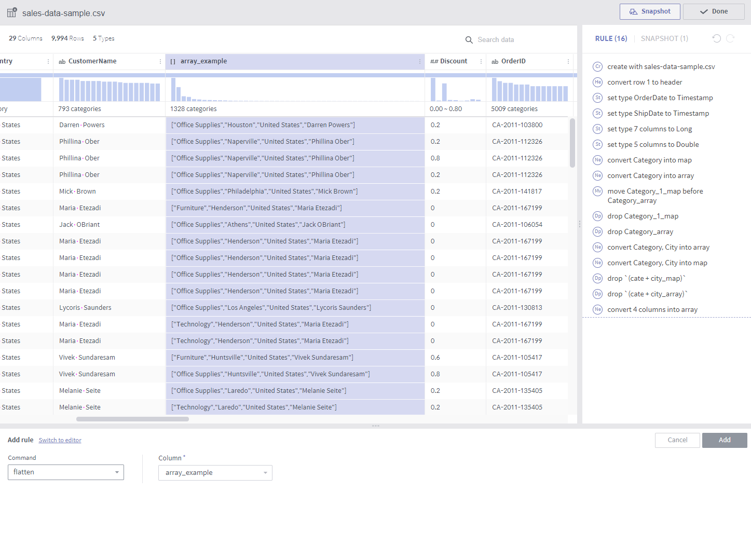Click the Ne icon beside Category into map
The width and height of the screenshot is (751, 560).
[x=598, y=160]
